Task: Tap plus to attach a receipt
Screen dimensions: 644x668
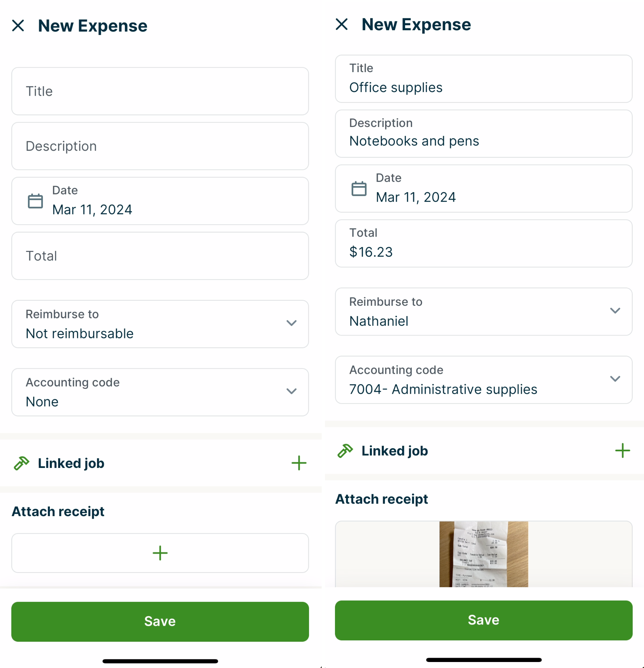Action: click(x=160, y=553)
